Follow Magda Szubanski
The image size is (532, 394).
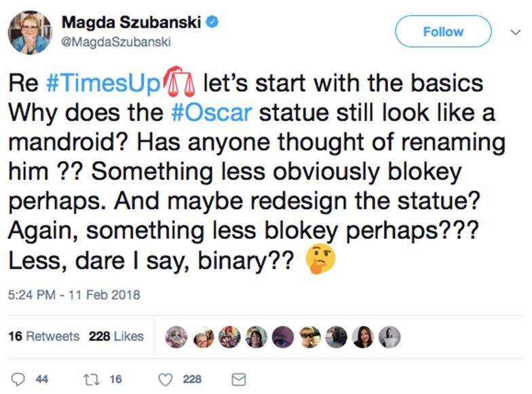[442, 31]
